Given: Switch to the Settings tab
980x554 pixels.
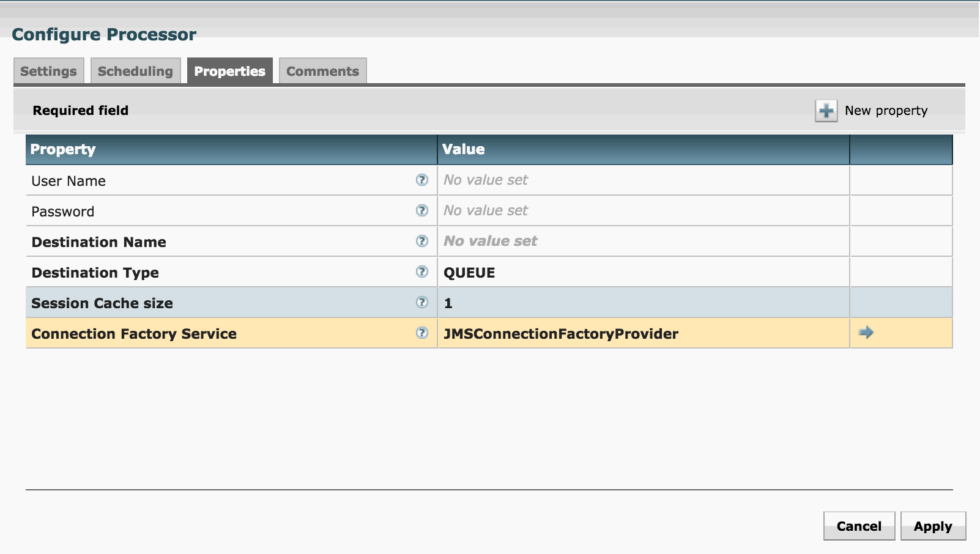Looking at the screenshot, I should click(48, 71).
